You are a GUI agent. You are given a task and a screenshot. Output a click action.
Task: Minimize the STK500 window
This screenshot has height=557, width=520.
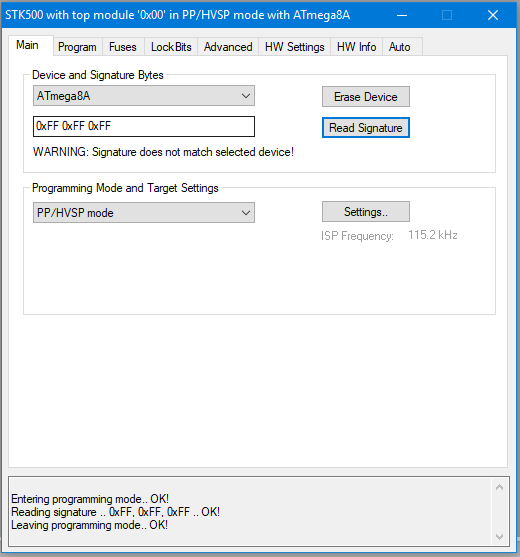click(x=402, y=15)
